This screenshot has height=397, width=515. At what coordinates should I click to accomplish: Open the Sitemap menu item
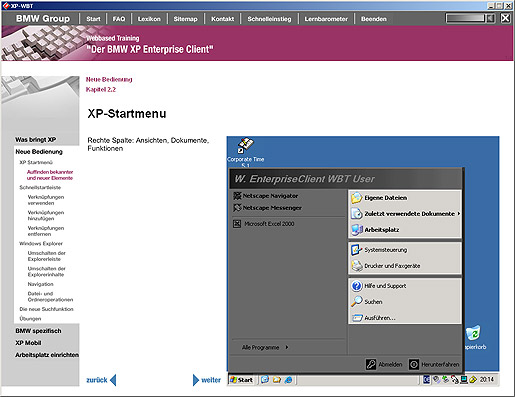click(185, 19)
